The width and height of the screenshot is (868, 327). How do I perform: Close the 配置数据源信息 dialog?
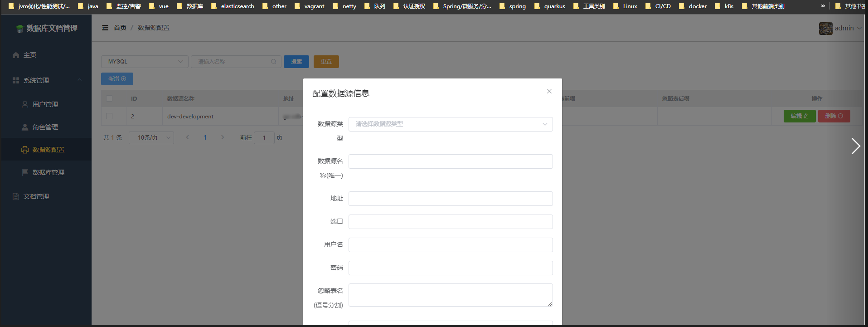(549, 91)
